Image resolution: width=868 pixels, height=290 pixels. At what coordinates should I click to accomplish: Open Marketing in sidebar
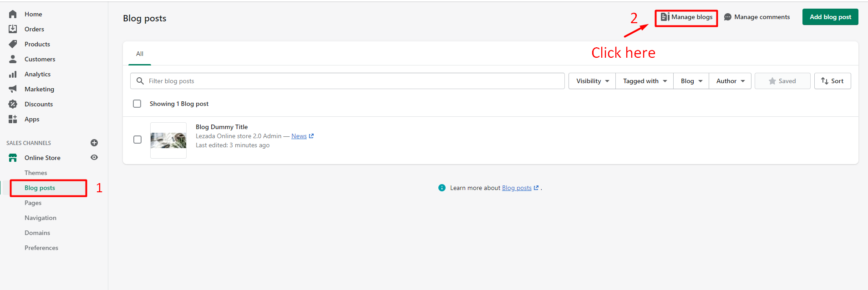[x=39, y=89]
